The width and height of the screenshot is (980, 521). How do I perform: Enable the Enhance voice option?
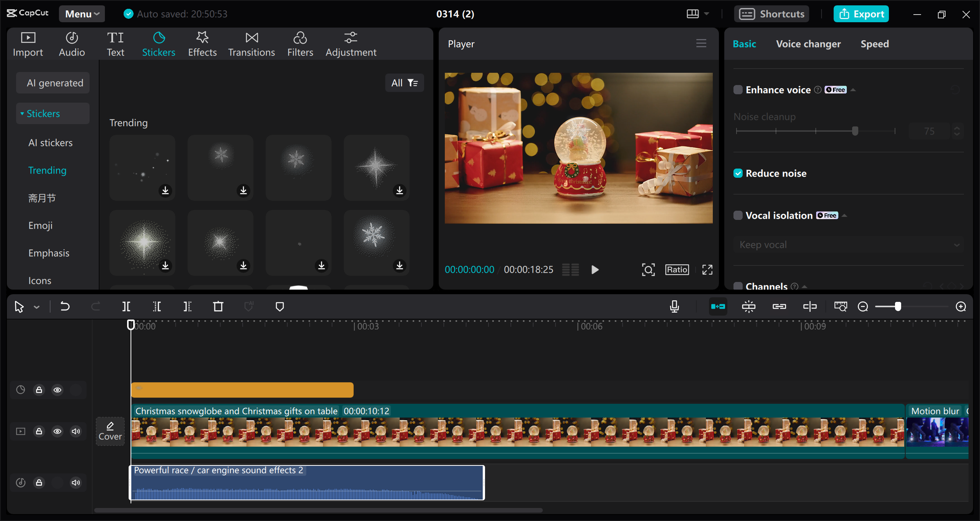(738, 89)
